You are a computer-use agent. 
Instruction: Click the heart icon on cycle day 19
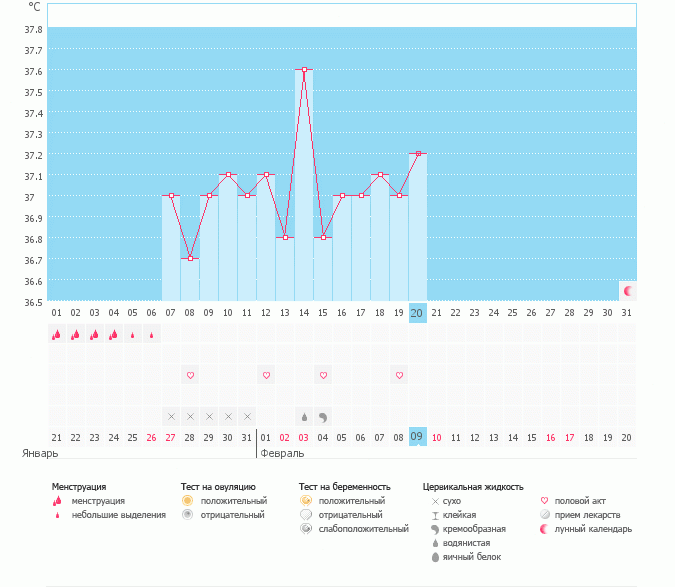tap(399, 375)
